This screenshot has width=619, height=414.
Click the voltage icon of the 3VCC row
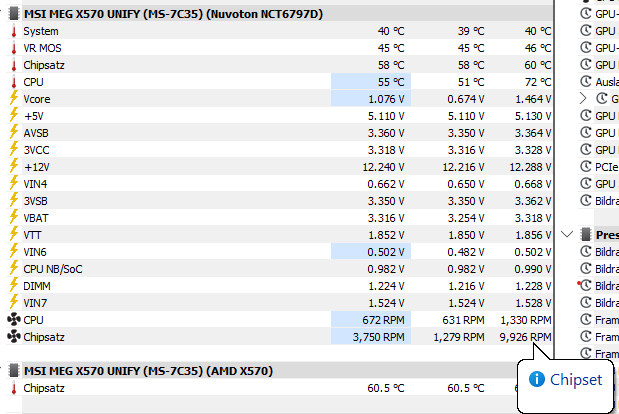14,149
